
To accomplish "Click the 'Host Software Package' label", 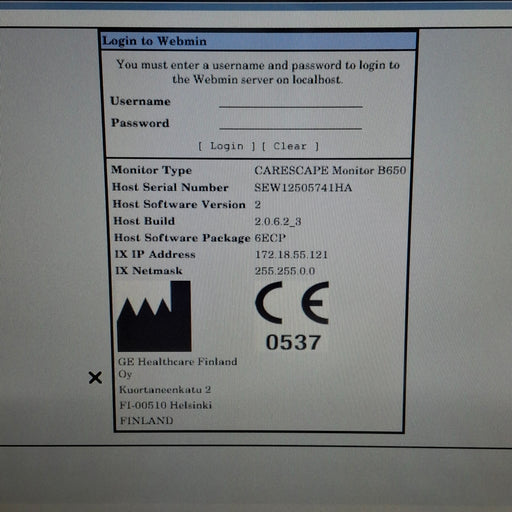I will 182,238.
